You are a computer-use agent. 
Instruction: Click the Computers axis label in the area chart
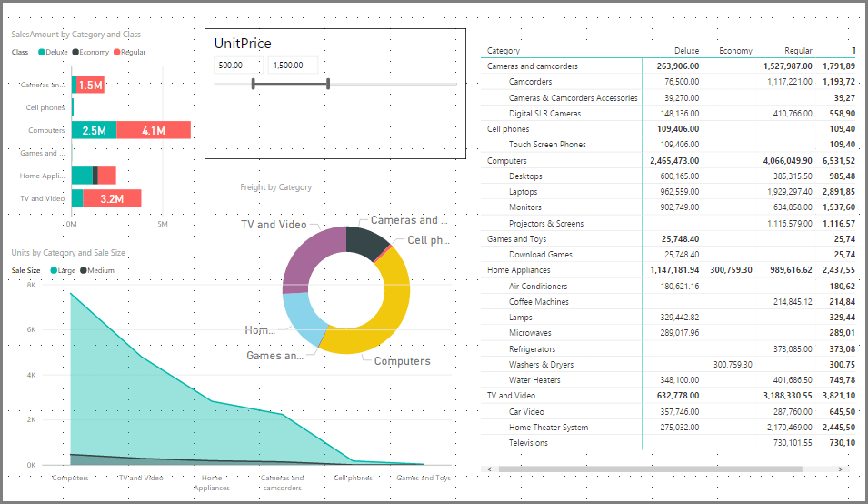[x=70, y=478]
